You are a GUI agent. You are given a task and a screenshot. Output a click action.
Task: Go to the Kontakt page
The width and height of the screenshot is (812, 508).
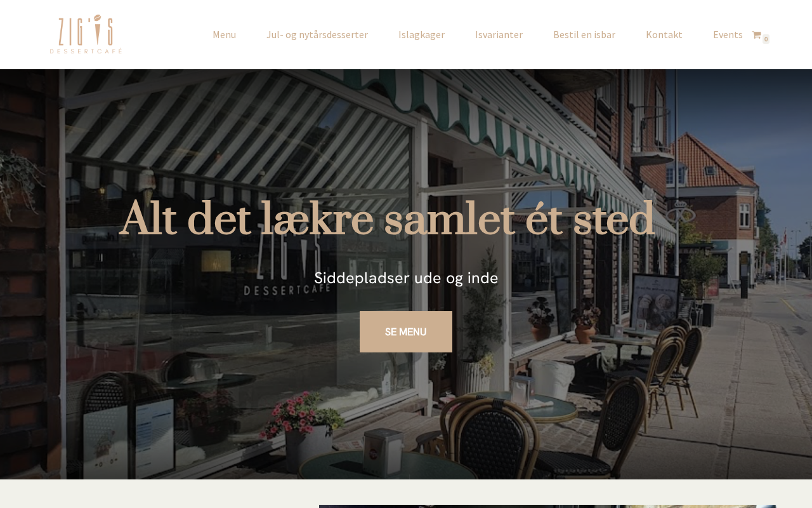(x=664, y=35)
